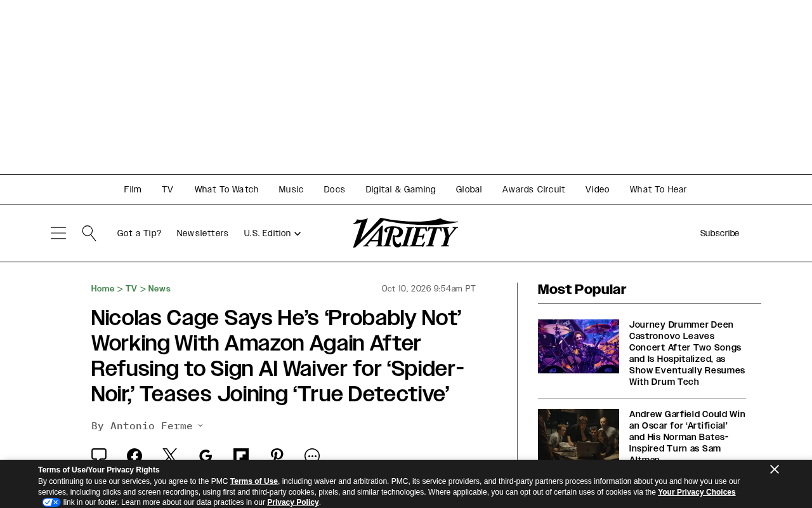The height and width of the screenshot is (508, 812).
Task: Go to What To Watch
Action: pyautogui.click(x=226, y=189)
